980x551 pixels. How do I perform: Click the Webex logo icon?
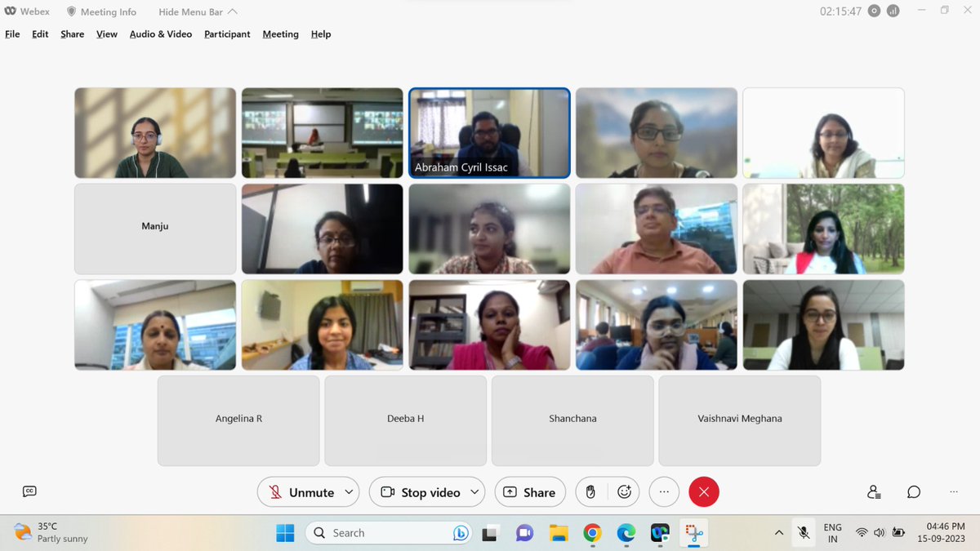[10, 11]
